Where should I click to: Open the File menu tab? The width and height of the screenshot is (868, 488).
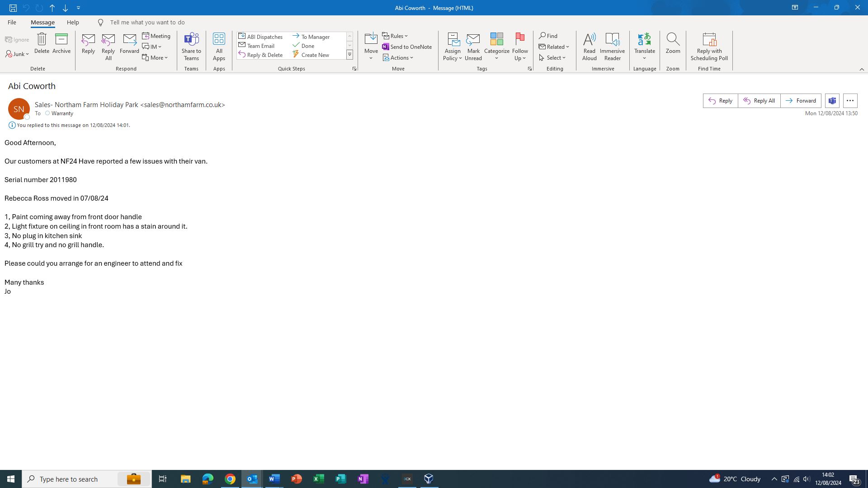12,22
